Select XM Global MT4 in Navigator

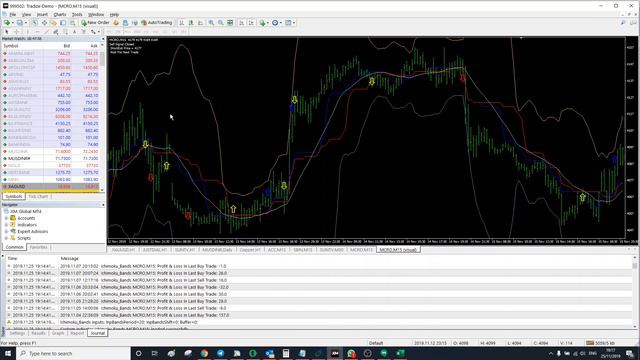pyautogui.click(x=25, y=211)
